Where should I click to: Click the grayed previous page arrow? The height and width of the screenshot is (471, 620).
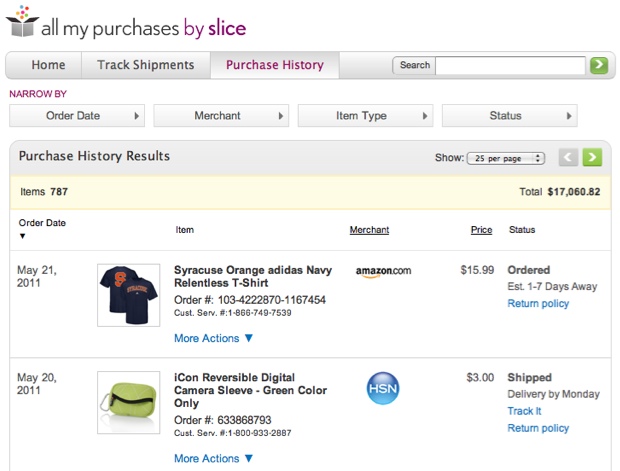(568, 157)
